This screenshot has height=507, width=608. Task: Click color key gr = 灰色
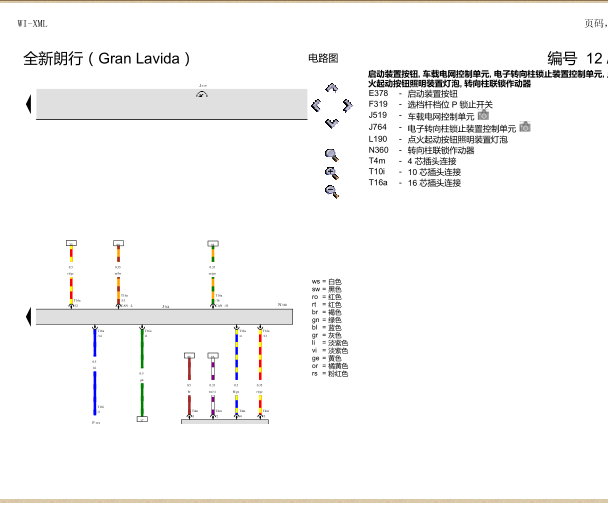click(326, 335)
